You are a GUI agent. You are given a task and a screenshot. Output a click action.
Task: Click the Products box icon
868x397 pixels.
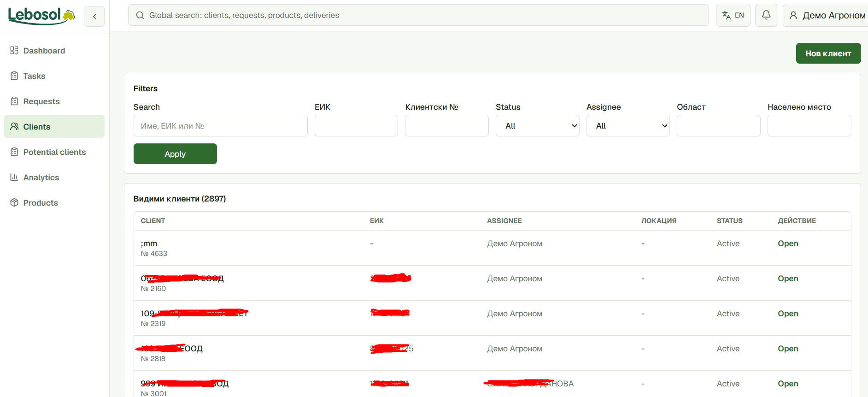click(x=14, y=202)
